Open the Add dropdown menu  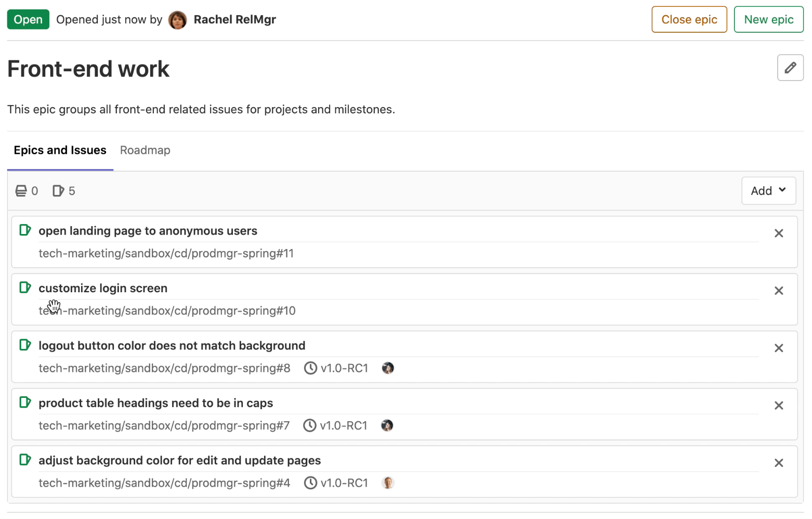(x=768, y=191)
